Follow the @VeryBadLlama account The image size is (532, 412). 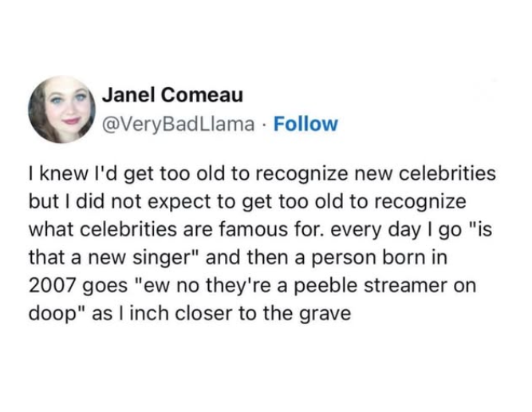[x=305, y=125]
